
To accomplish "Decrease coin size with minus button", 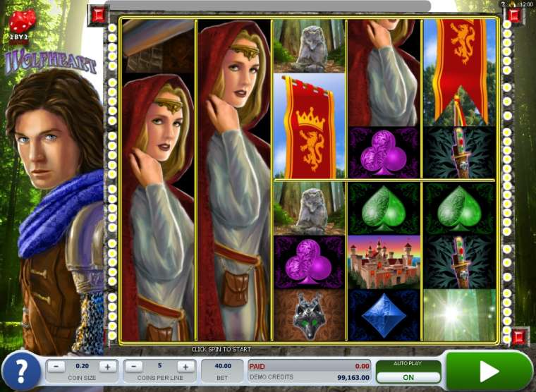I will [x=56, y=367].
